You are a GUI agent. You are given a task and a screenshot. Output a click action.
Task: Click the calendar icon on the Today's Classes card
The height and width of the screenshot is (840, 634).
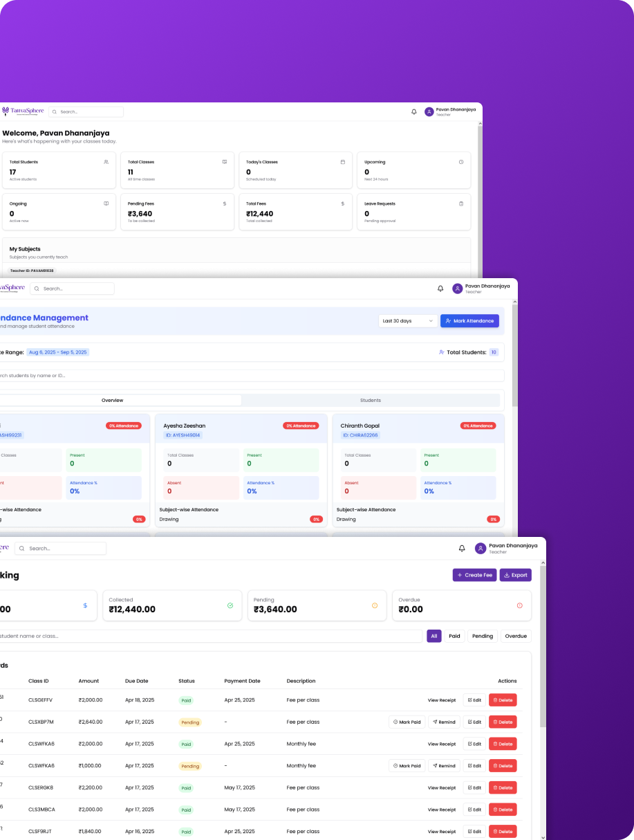tap(343, 162)
